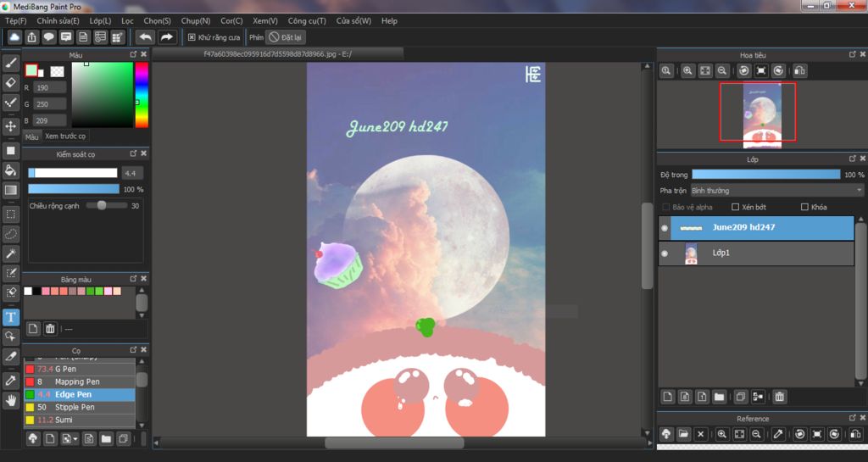Click the hue color strip

pyautogui.click(x=142, y=95)
